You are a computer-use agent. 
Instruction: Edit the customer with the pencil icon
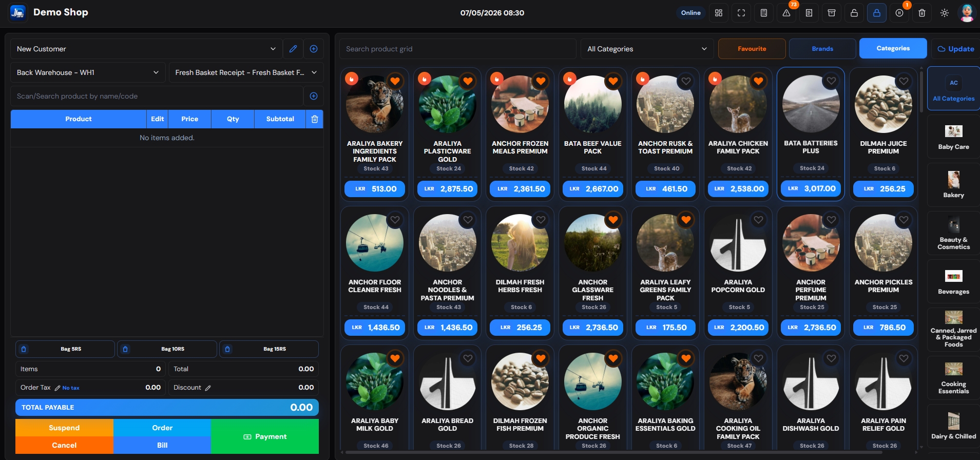tap(293, 49)
